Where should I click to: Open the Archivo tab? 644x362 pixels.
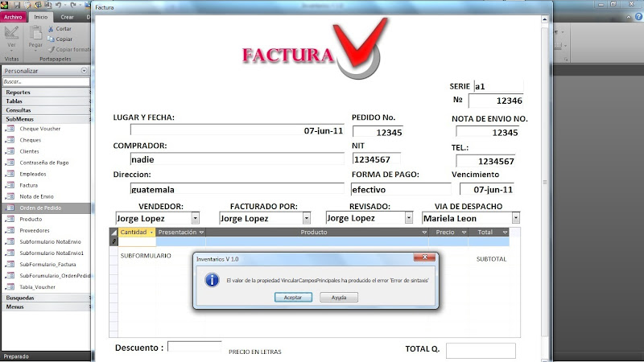(x=14, y=16)
